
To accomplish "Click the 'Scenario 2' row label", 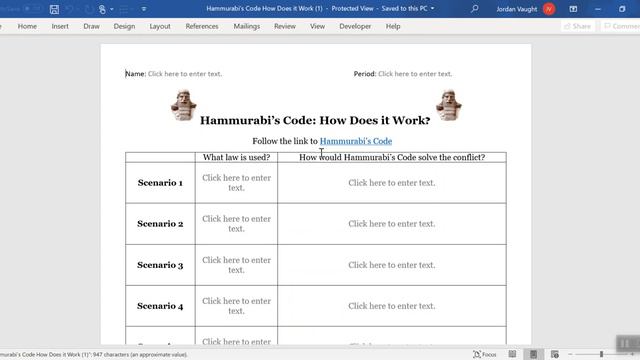I will coord(160,224).
